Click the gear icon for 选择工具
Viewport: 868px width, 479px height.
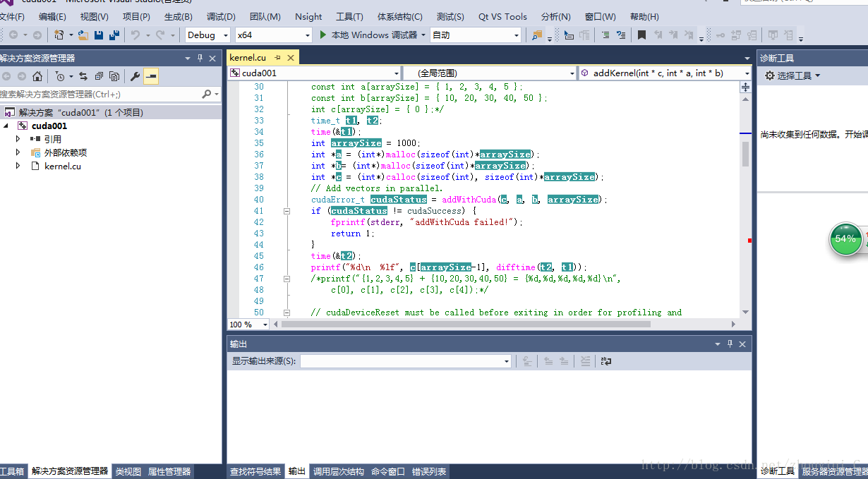tap(769, 75)
